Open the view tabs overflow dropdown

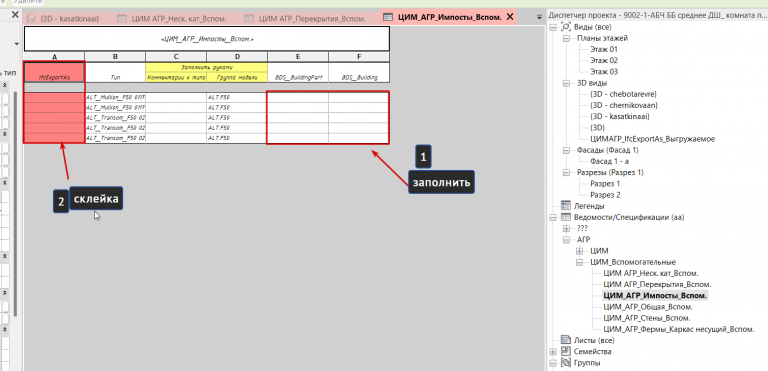[539, 17]
